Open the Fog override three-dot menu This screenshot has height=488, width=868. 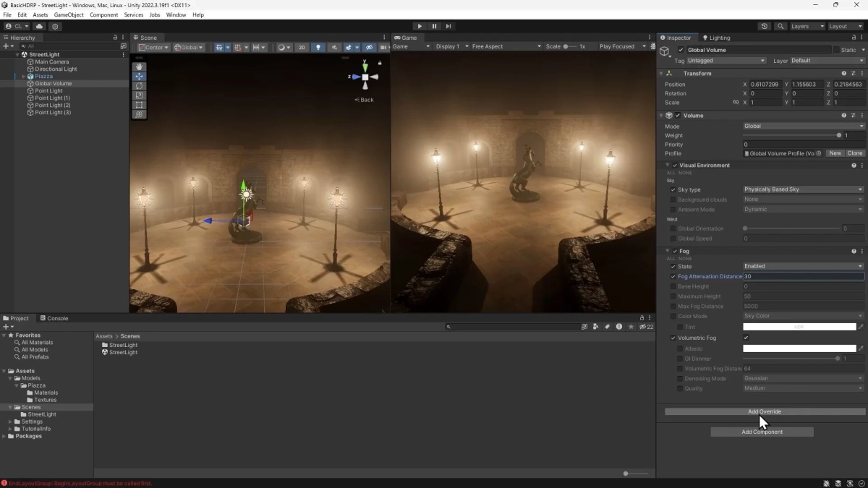click(x=862, y=251)
